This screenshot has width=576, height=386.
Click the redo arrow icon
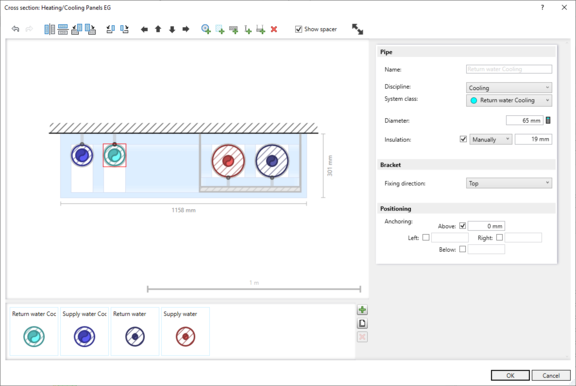[29, 29]
